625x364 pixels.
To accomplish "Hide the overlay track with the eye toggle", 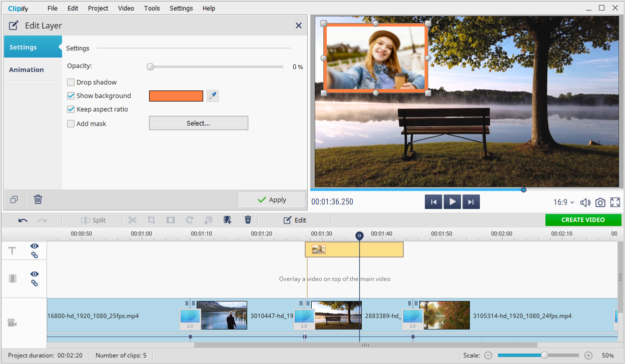I will (34, 274).
